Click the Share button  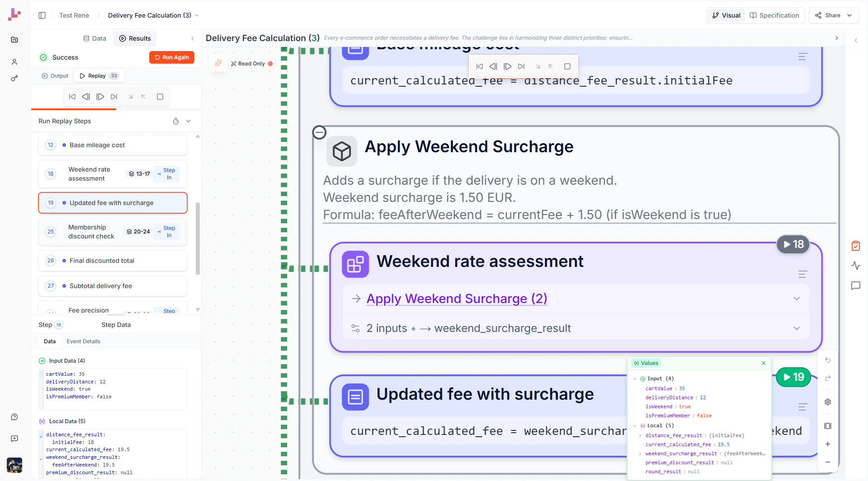pos(828,15)
